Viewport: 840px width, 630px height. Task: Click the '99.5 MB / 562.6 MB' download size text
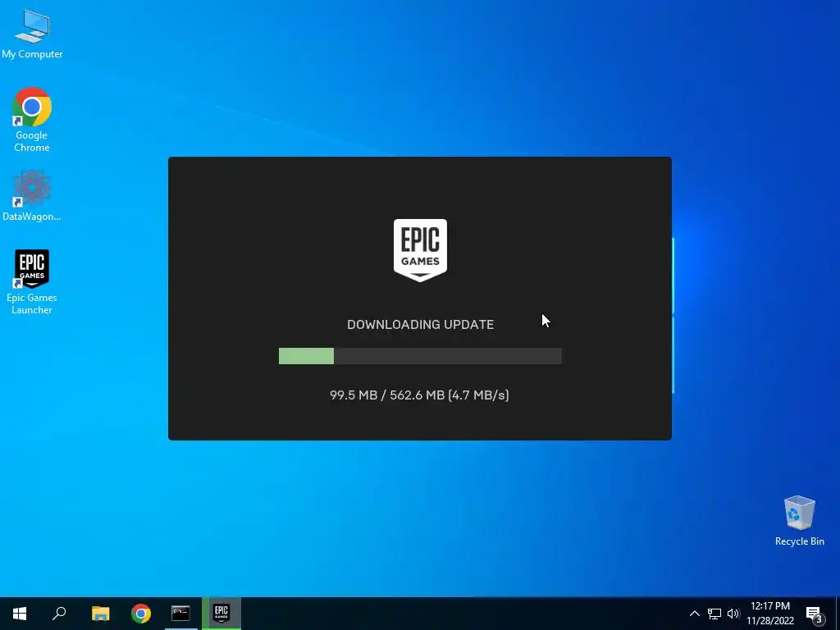pyautogui.click(x=387, y=395)
